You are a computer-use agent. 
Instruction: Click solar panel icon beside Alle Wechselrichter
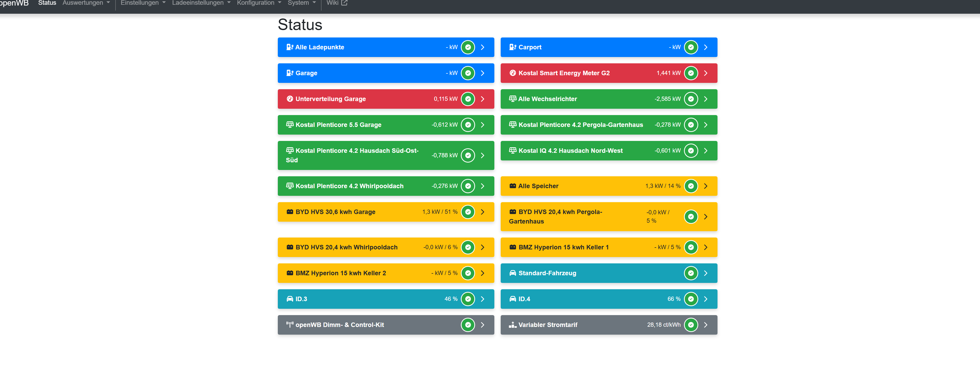point(512,99)
